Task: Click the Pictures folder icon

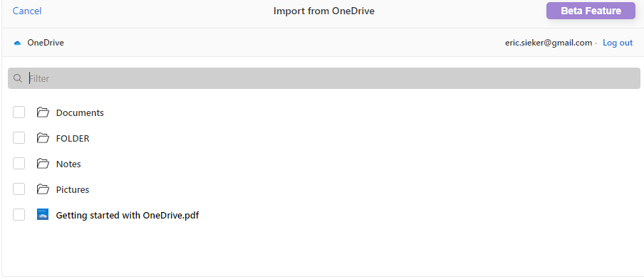Action: 43,189
